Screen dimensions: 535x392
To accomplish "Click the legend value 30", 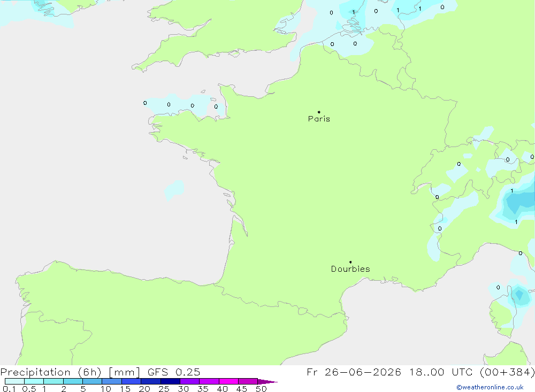I will tap(184, 389).
